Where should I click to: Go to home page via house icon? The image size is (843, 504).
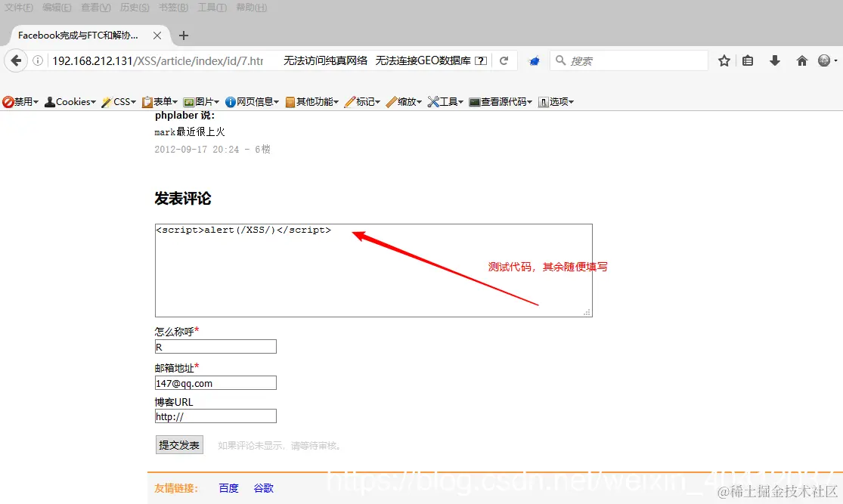coord(801,60)
